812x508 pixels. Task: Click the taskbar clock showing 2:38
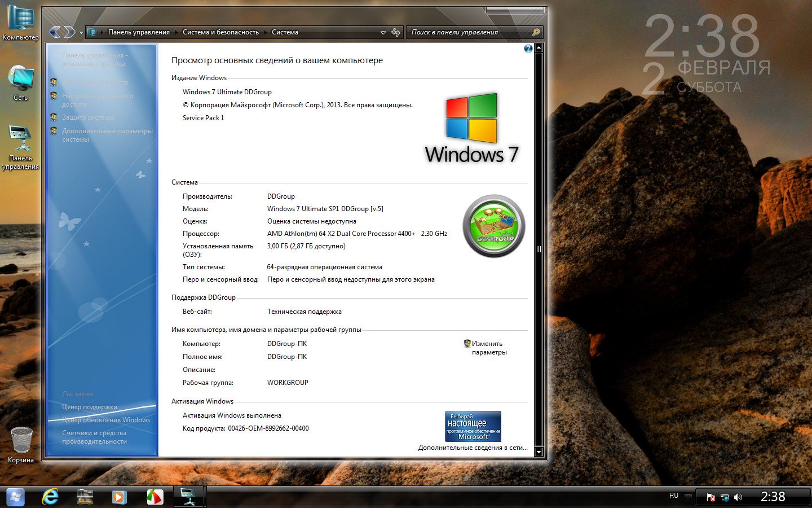click(x=773, y=497)
